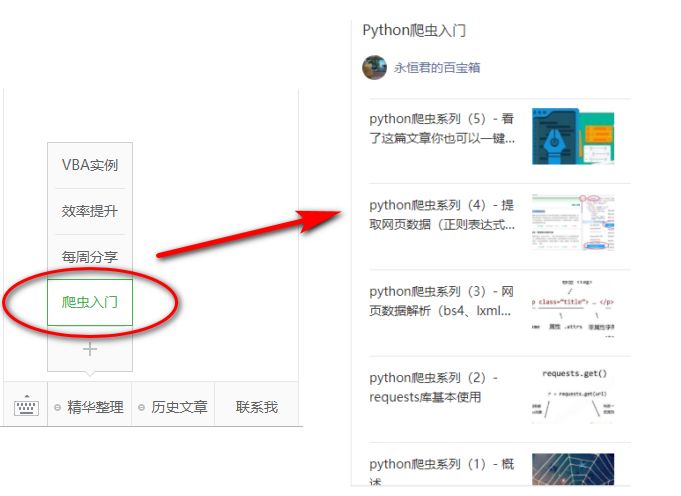Open article python爬虫系列（1）概述

(442, 472)
